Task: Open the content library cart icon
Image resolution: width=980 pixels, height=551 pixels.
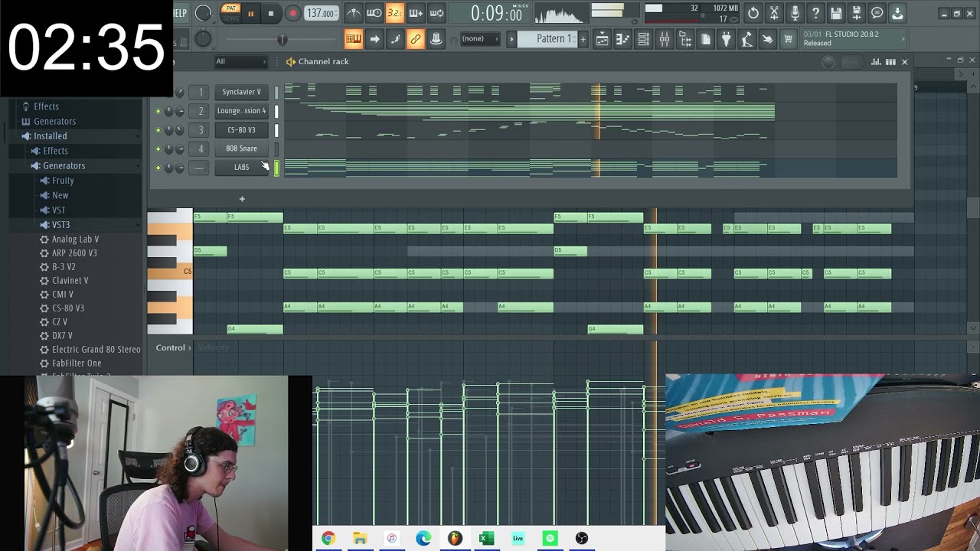Action: click(789, 40)
